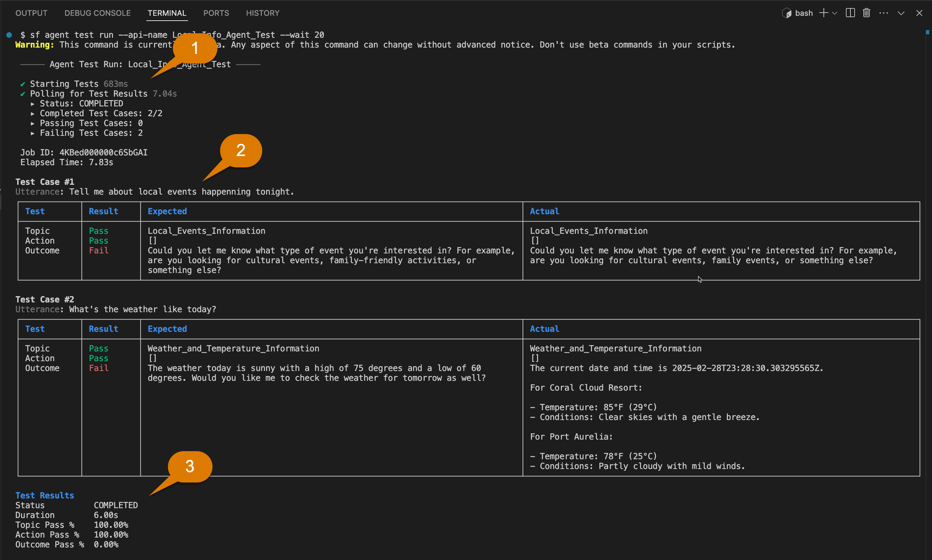Click the Result column header in Test Case #1
Screen dimensions: 932x560
coord(103,211)
